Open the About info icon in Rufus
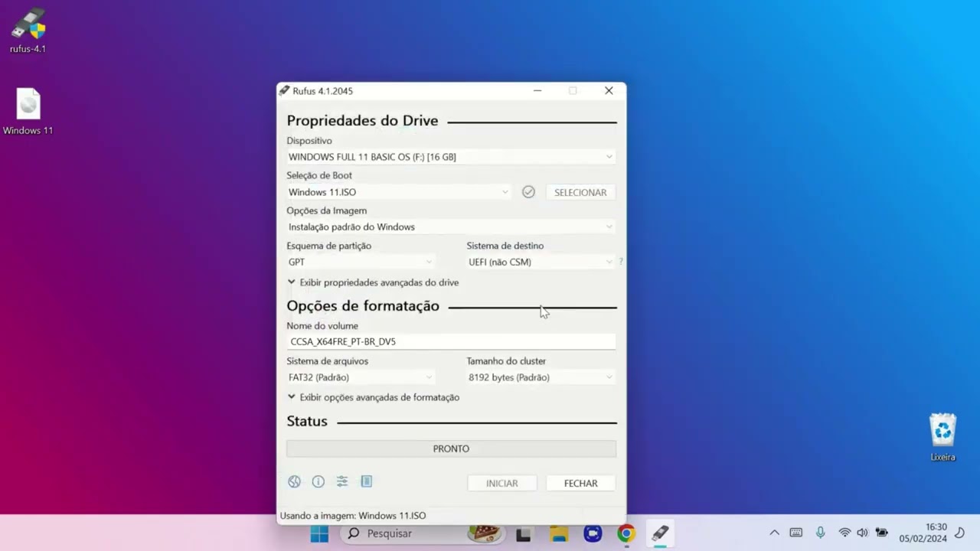Image resolution: width=980 pixels, height=551 pixels. click(x=318, y=481)
